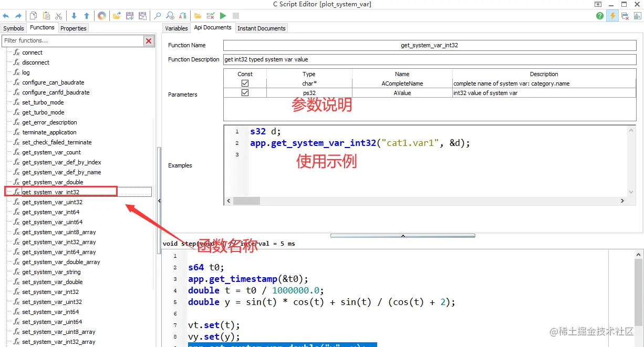Click the Function Name field
The width and height of the screenshot is (644, 347).
click(430, 45)
